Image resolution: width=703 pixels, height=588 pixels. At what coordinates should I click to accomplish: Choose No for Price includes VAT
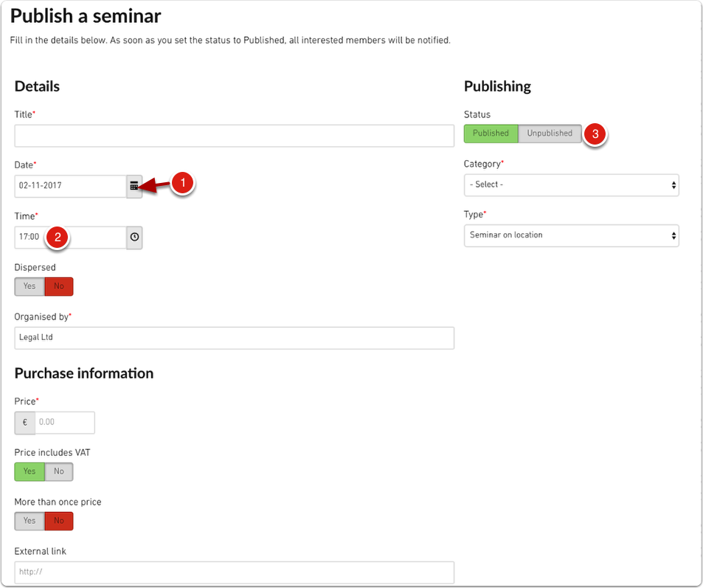click(59, 471)
